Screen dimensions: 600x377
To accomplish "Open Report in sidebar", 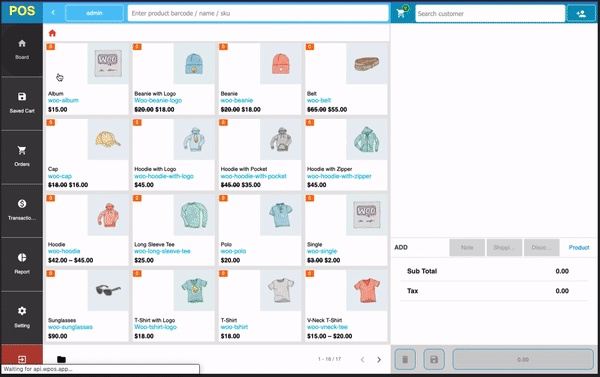I will pyautogui.click(x=22, y=264).
